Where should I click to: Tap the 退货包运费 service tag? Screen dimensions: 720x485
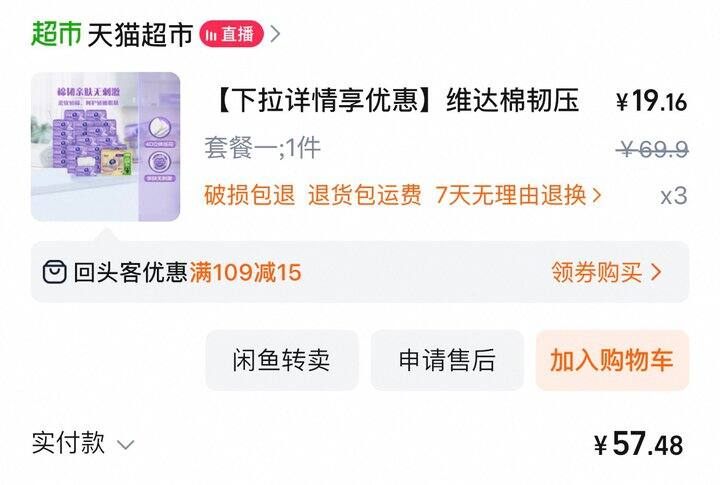pos(365,195)
